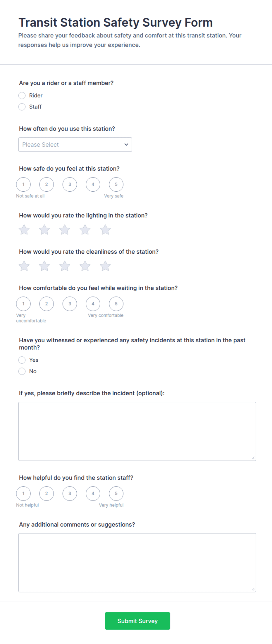272x644 pixels.
Task: Give cleanliness the fifth star
Action: coord(105,266)
